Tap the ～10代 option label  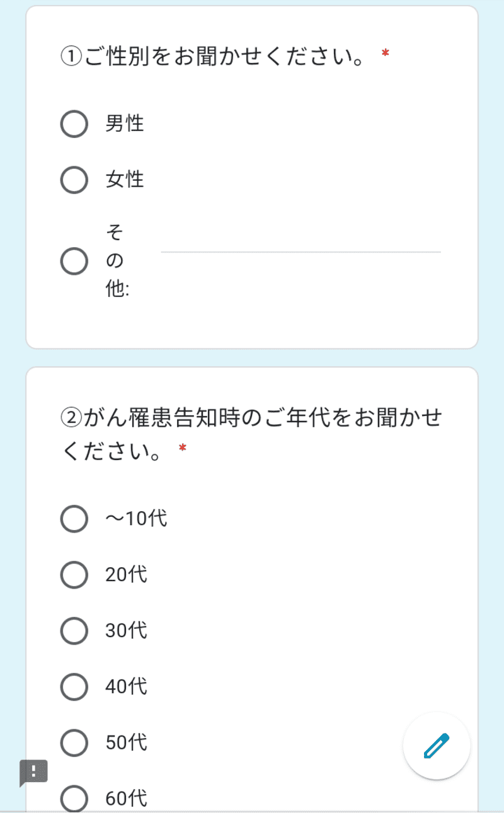[x=137, y=519]
